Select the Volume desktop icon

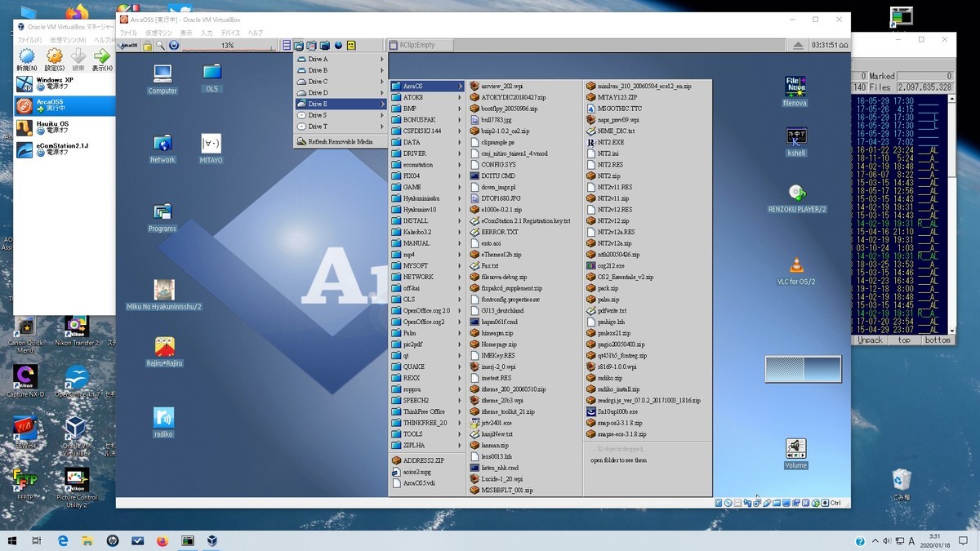(x=795, y=454)
